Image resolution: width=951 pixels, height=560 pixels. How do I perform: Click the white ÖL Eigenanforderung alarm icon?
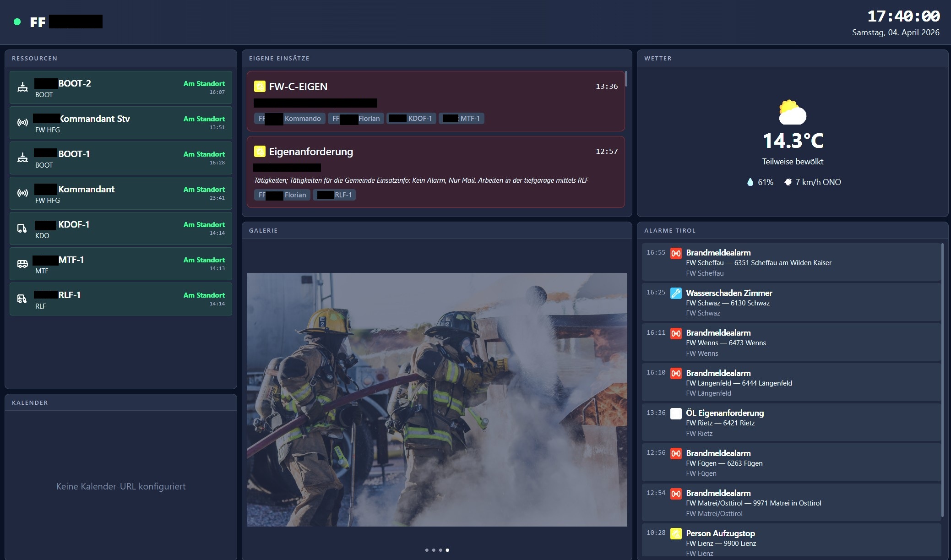coord(676,413)
